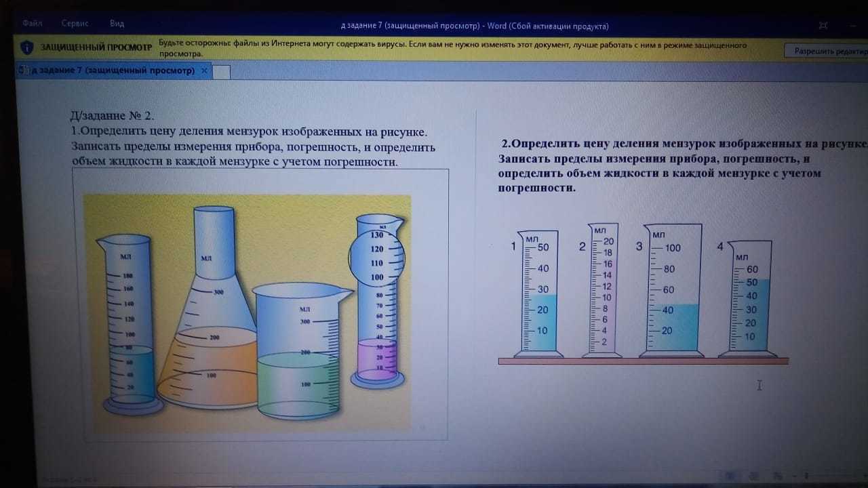Click the empty new tab box
Screen dimensions: 868x488
(x=222, y=72)
